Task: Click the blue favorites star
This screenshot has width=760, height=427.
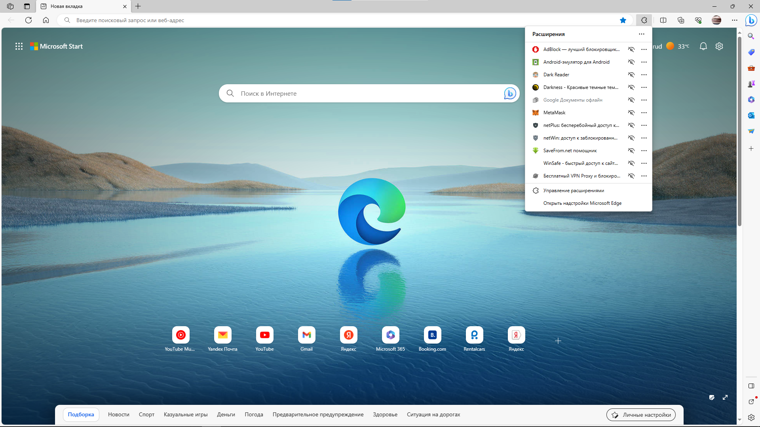Action: pos(623,20)
